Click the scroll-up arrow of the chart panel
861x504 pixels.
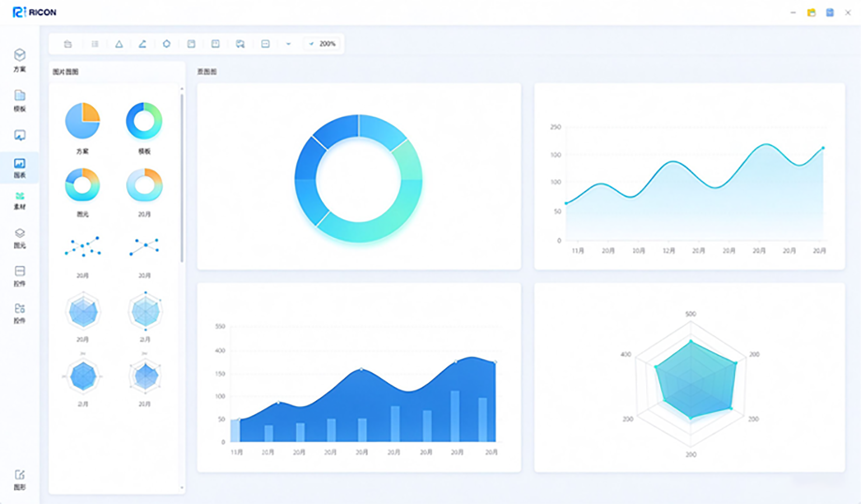point(182,89)
